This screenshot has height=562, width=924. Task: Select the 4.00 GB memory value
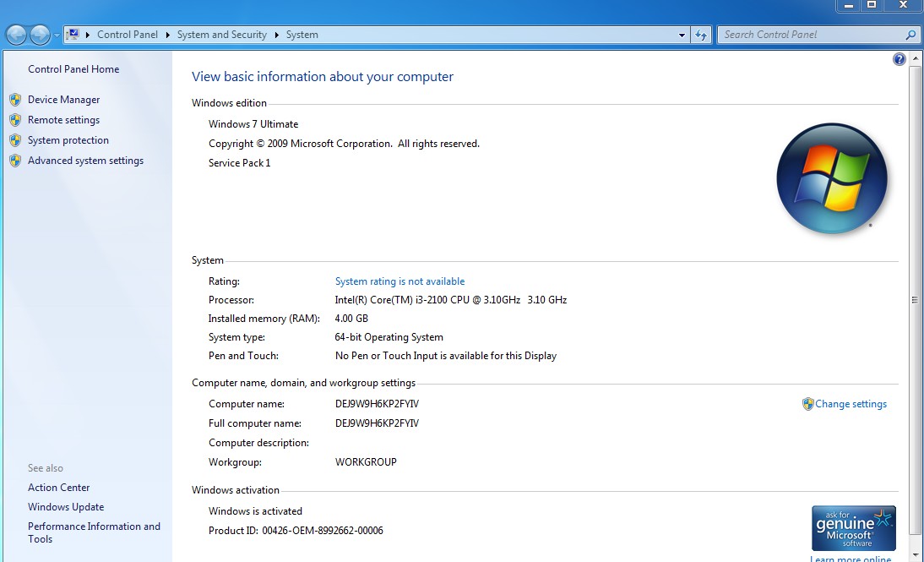[x=351, y=319]
